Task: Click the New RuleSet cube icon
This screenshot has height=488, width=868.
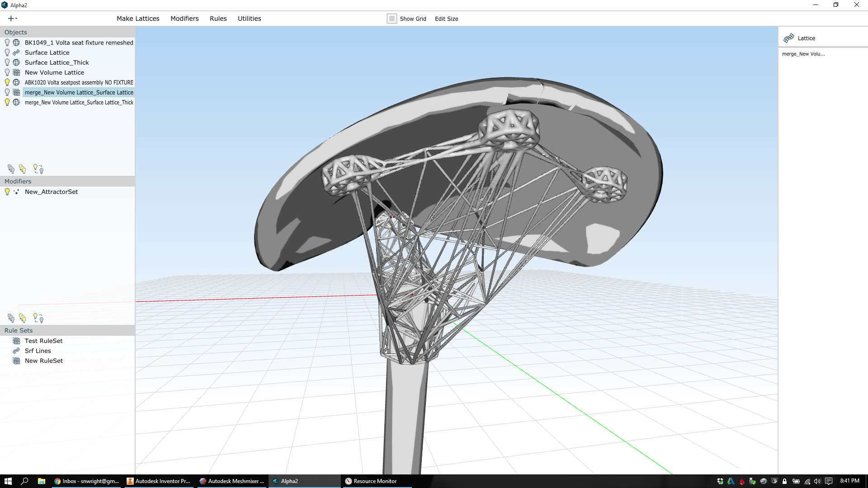Action: click(x=16, y=361)
